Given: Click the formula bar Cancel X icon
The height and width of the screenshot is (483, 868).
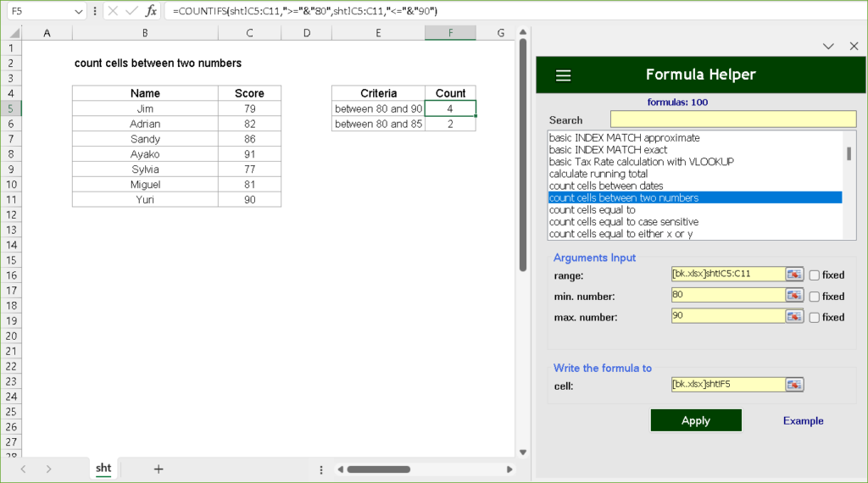Looking at the screenshot, I should pyautogui.click(x=113, y=11).
